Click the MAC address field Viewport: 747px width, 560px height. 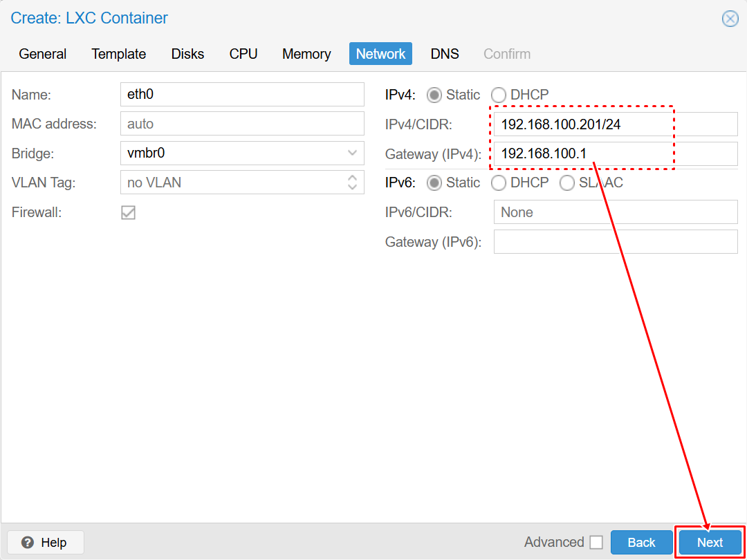(x=241, y=124)
